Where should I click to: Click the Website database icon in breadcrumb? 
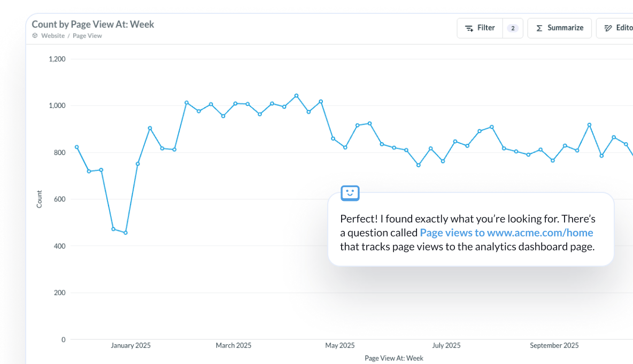coord(35,36)
